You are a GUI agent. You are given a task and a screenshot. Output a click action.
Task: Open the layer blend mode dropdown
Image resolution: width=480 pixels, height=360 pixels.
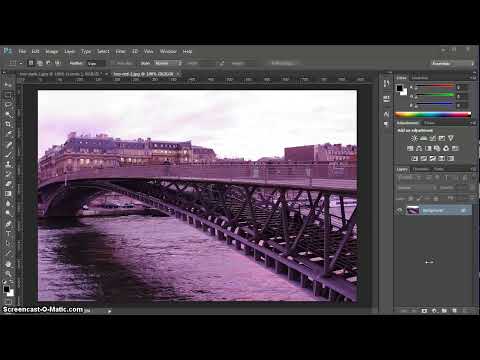[416, 188]
